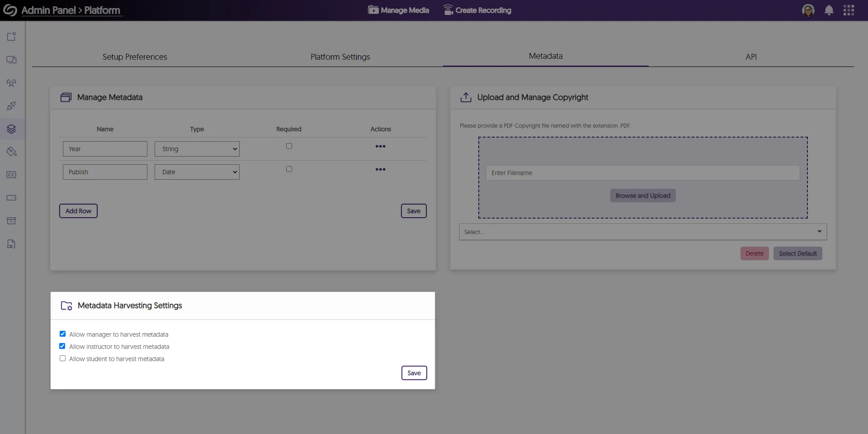Open the plug/integrations sidebar icon
Viewport: 868px width, 434px height.
12,106
